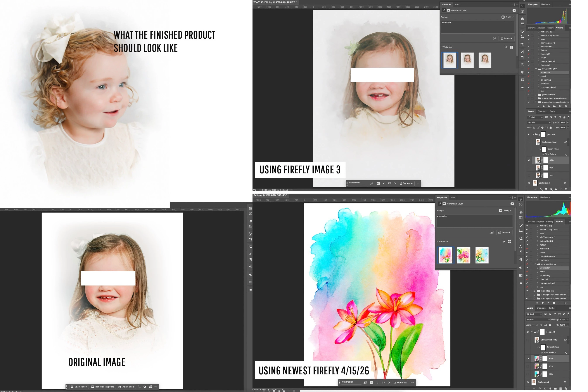
Task: Show the 10% layer with yellow flowers thumbnail
Action: click(x=528, y=374)
